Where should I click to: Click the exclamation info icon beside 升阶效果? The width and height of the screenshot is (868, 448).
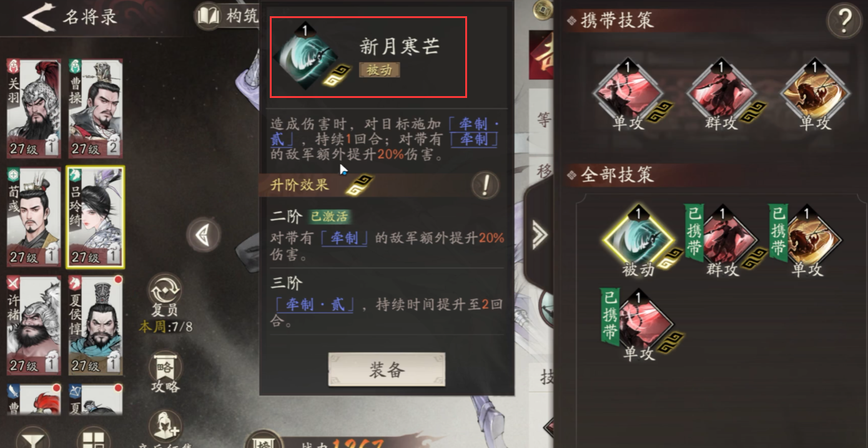[485, 185]
